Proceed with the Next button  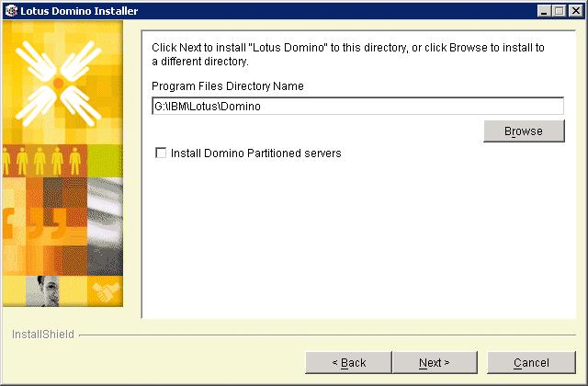point(435,362)
